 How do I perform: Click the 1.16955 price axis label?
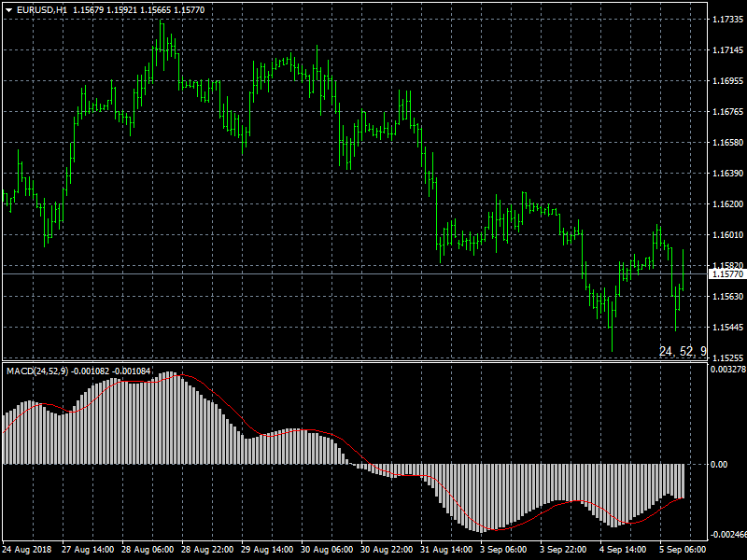(x=727, y=81)
